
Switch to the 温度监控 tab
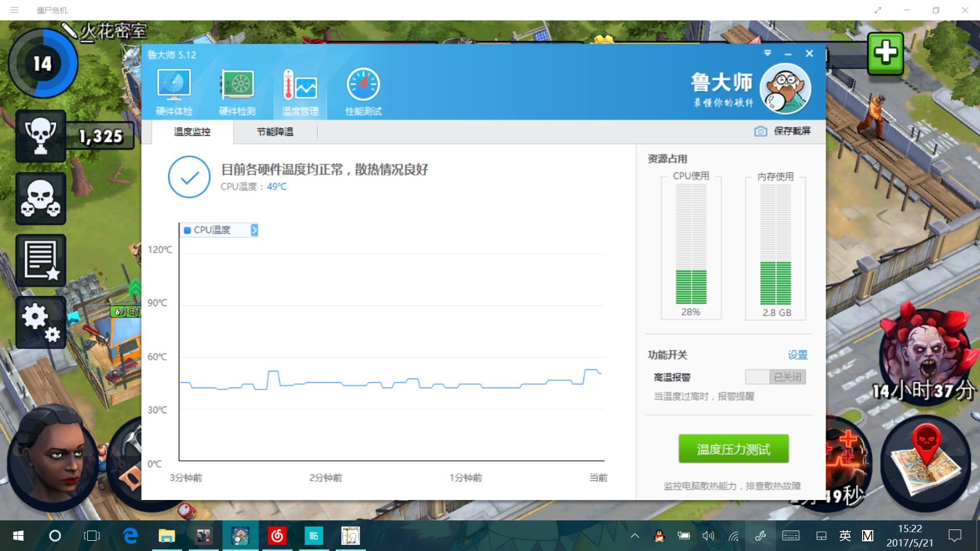coord(192,132)
